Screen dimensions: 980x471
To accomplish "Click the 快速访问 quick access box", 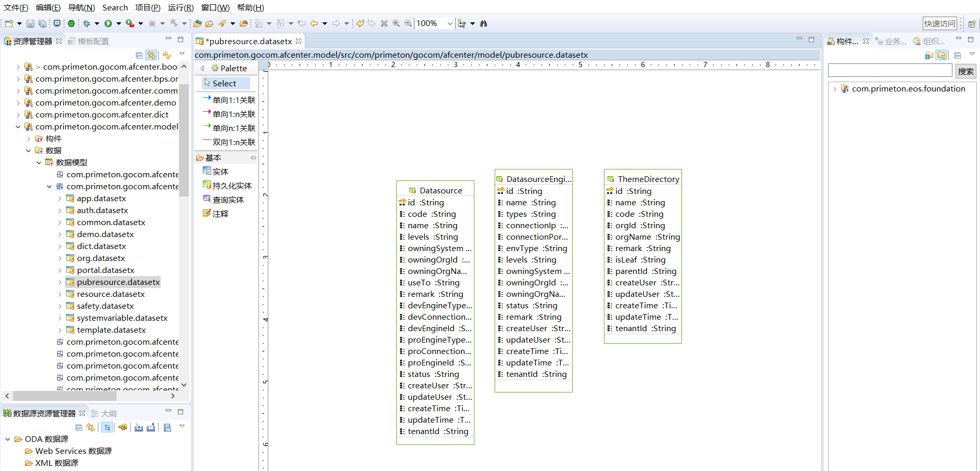I will coord(939,23).
